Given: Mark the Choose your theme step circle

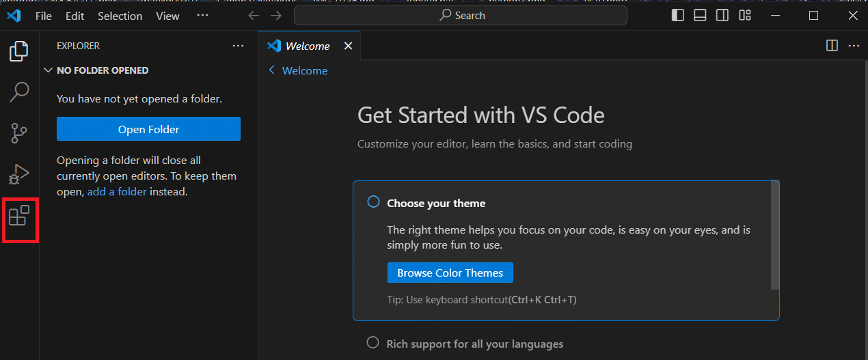Looking at the screenshot, I should pyautogui.click(x=373, y=202).
